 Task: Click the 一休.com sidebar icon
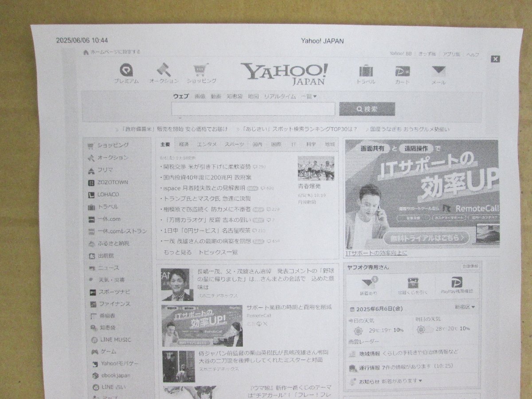[x=91, y=219]
